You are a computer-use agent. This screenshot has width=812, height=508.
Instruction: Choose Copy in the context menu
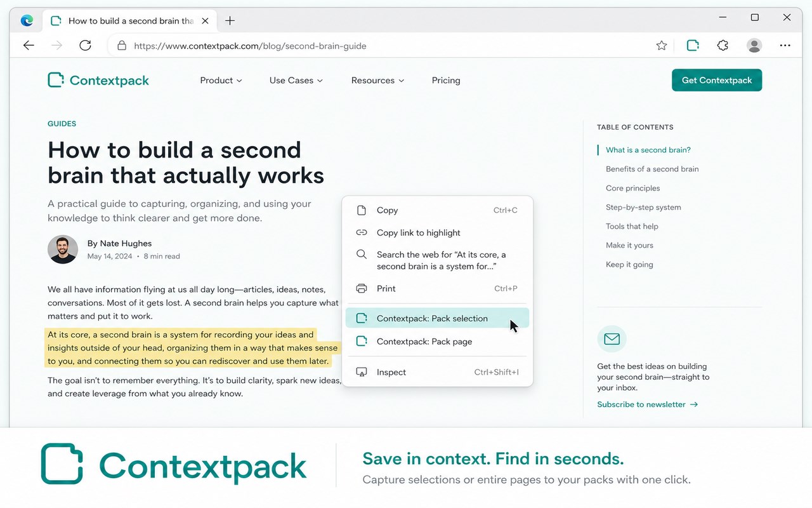point(437,210)
